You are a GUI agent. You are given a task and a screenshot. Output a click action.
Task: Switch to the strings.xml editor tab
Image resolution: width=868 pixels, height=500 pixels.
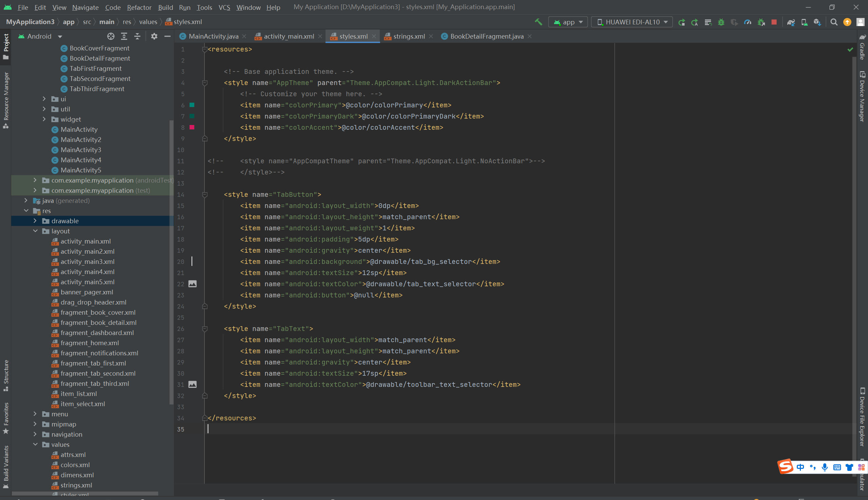(x=409, y=36)
